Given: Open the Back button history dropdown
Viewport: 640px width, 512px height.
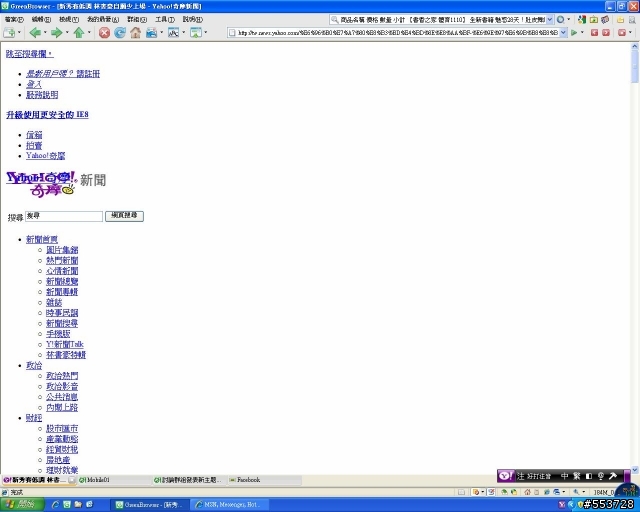Looking at the screenshot, I should (45, 33).
